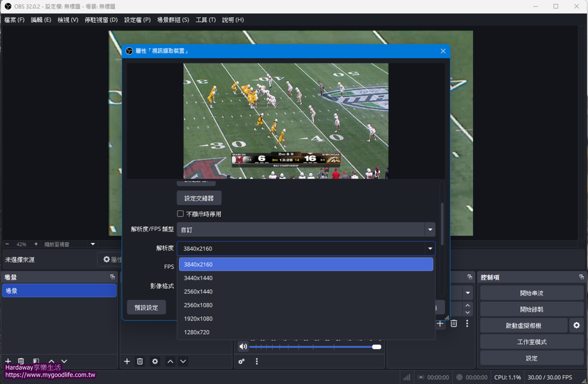The width and height of the screenshot is (588, 384).
Task: Expand the 解析度/FPS 類型 dropdown showing 自訂
Action: pos(306,229)
